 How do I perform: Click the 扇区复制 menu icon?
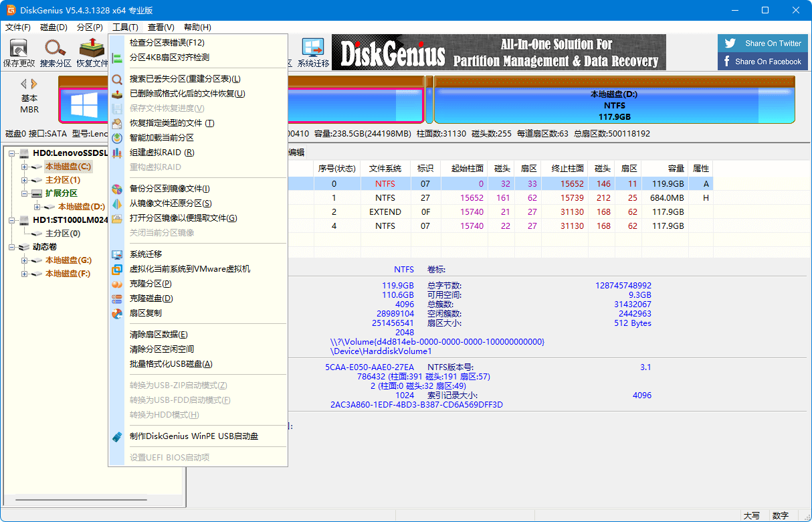click(x=117, y=313)
